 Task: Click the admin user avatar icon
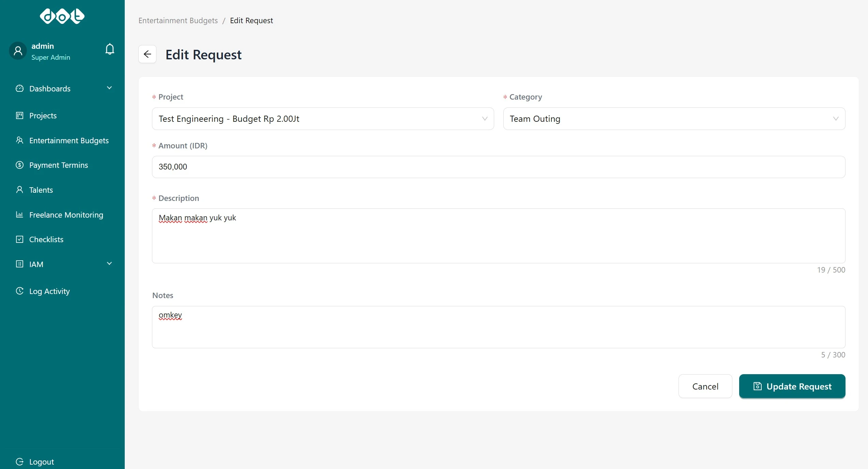pos(18,51)
